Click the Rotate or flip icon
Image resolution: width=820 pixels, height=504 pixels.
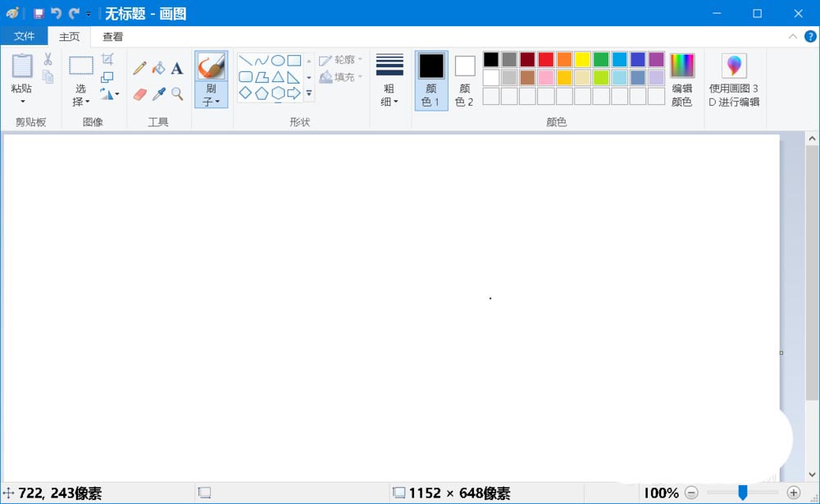[x=106, y=94]
